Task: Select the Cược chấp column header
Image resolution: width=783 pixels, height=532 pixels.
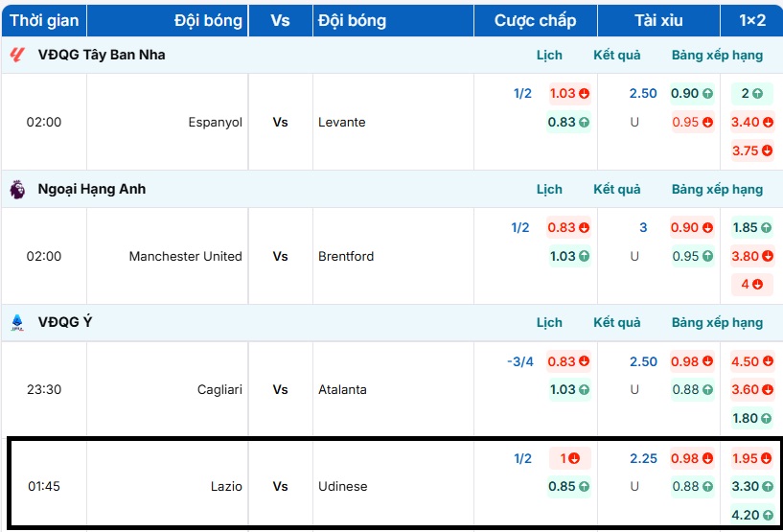Action: 535,20
